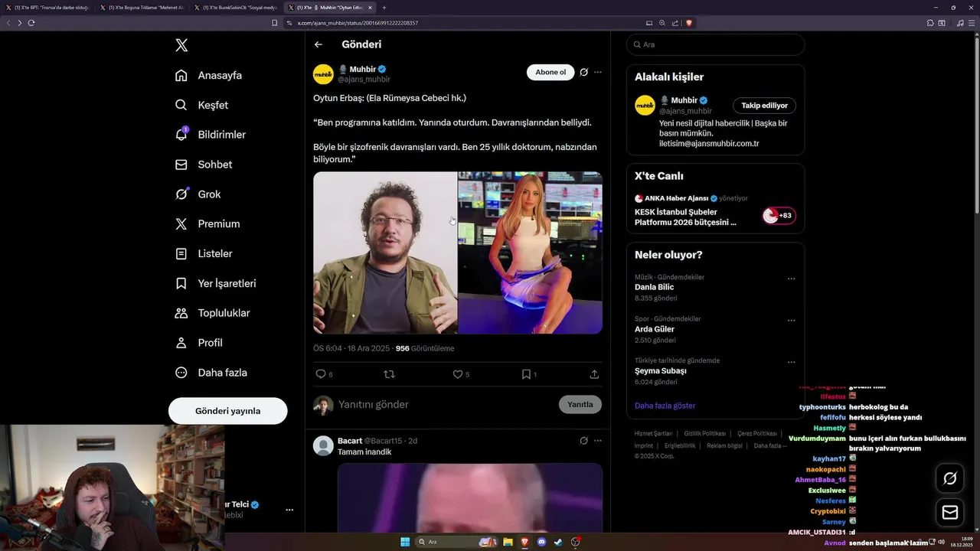980x551 pixels.
Task: Click share icon on the post
Action: (x=594, y=374)
